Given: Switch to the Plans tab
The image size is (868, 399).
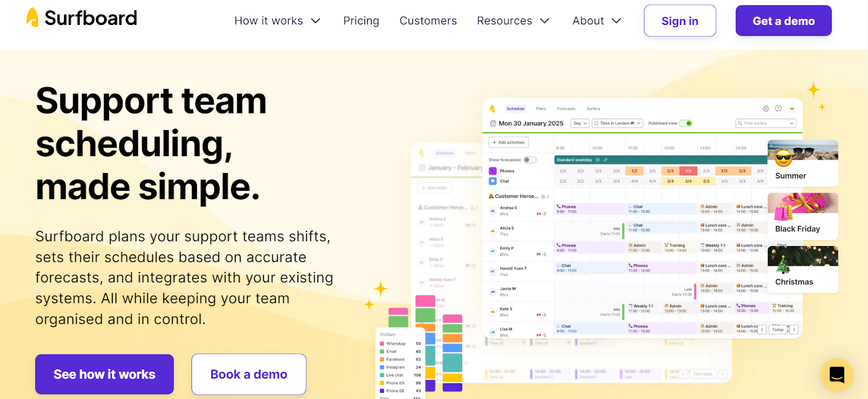Looking at the screenshot, I should click(541, 108).
